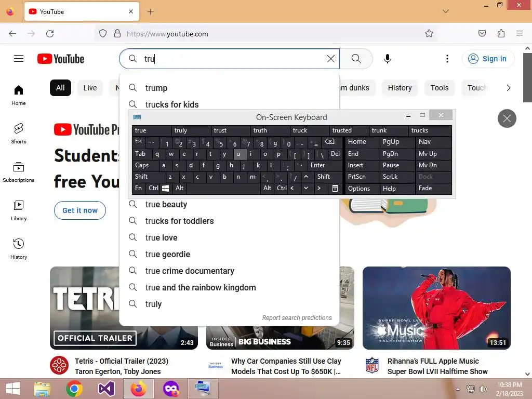
Task: Click the context menu key on keyboard
Action: click(335, 188)
